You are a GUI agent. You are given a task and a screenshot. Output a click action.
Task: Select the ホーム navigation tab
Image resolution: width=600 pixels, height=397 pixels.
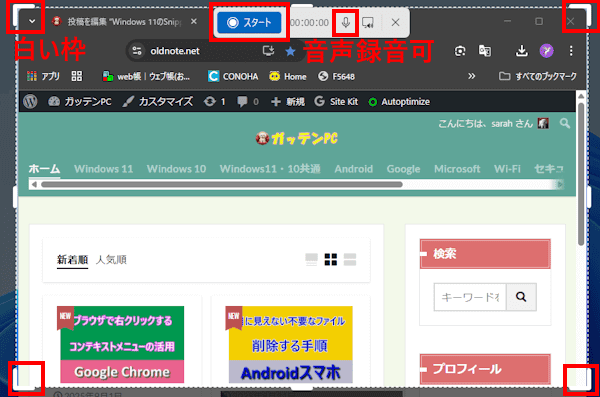pyautogui.click(x=44, y=168)
